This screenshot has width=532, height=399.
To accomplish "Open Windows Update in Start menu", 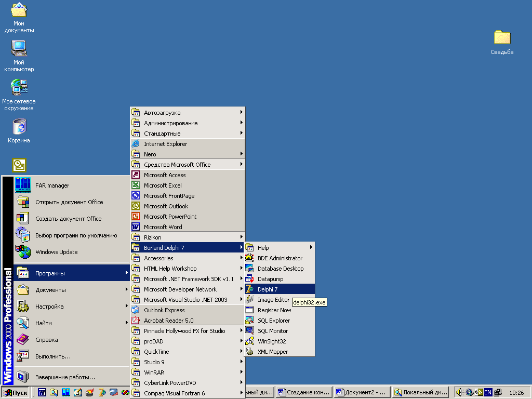I will coord(72,252).
